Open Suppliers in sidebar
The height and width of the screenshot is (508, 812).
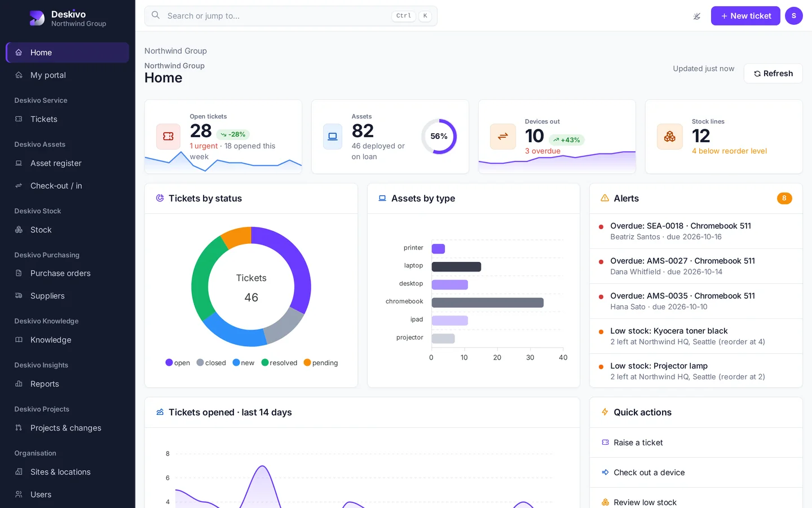click(x=68, y=296)
